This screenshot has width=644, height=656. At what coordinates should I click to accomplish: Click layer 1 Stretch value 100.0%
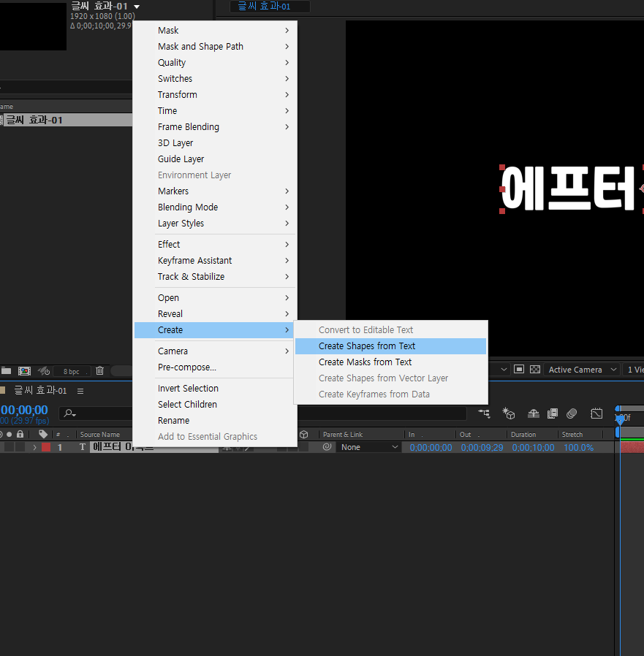click(578, 448)
